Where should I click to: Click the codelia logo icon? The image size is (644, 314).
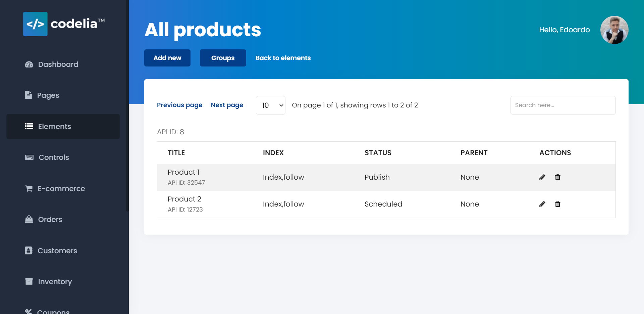pyautogui.click(x=35, y=24)
